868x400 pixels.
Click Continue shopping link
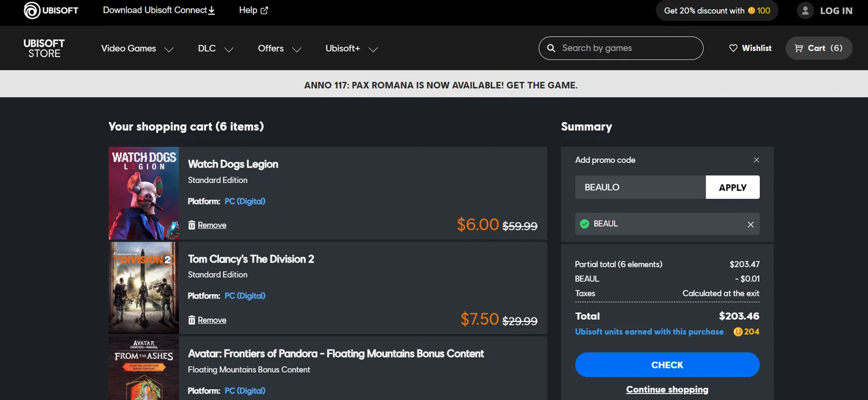click(x=667, y=390)
